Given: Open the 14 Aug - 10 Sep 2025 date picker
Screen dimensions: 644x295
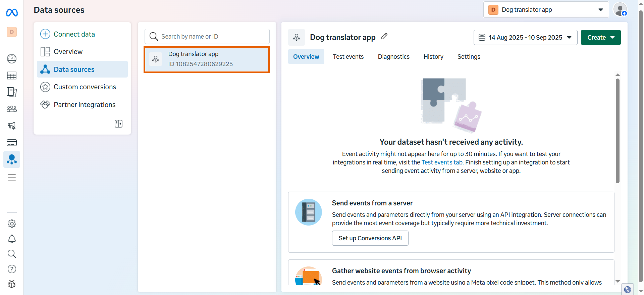Looking at the screenshot, I should click(525, 37).
